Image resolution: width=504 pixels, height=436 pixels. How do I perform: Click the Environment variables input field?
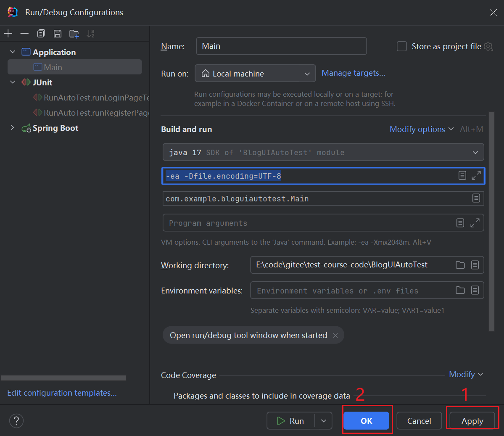pos(367,291)
